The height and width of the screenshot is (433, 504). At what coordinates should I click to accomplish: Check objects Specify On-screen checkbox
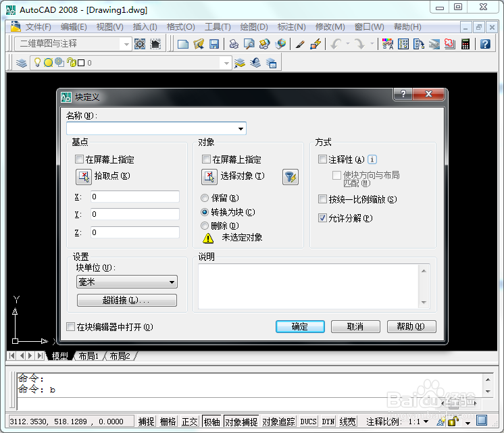pos(206,159)
